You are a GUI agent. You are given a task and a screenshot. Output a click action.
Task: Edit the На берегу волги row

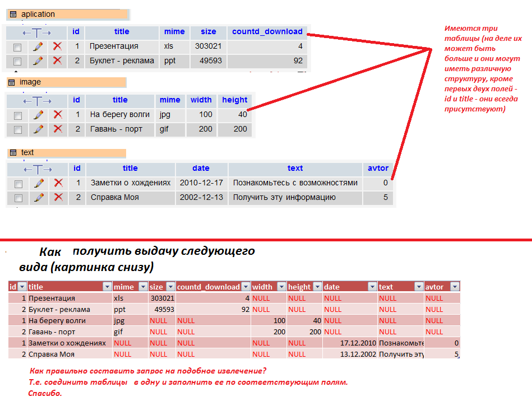(38, 115)
